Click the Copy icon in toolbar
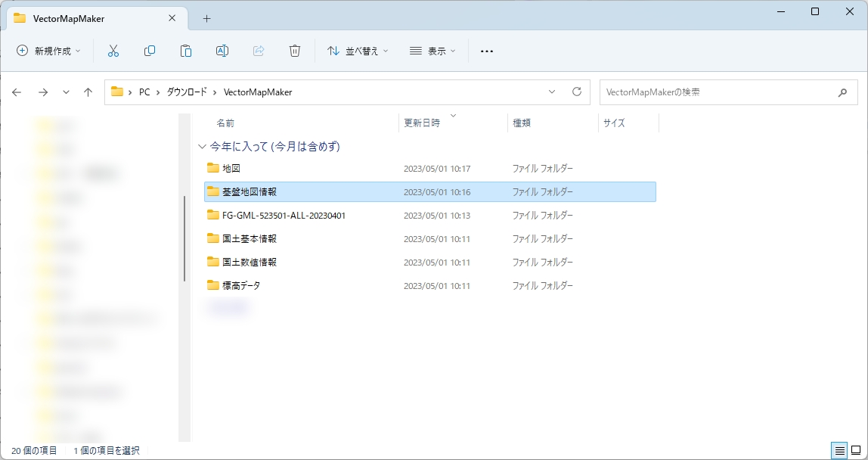This screenshot has height=460, width=868. (150, 51)
